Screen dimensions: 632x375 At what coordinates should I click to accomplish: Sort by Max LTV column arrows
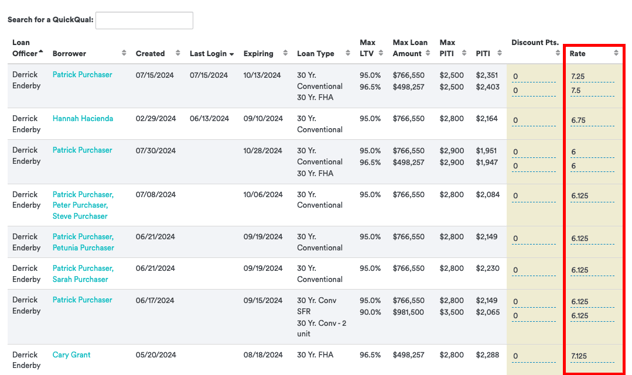(381, 53)
